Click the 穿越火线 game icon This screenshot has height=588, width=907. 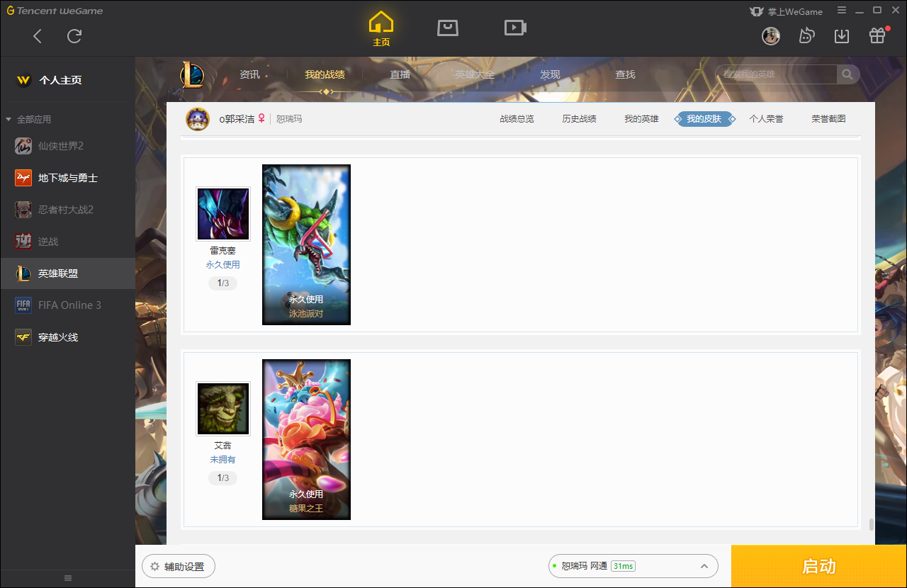[x=23, y=337]
